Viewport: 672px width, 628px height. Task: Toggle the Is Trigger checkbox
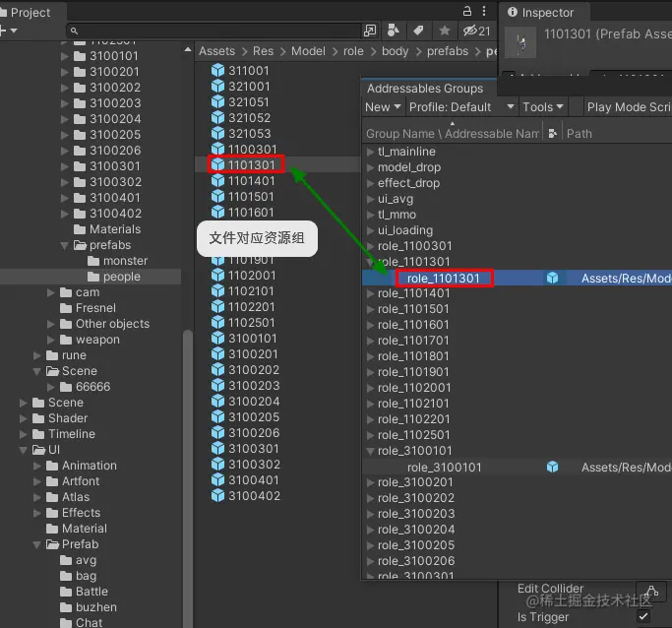[642, 616]
